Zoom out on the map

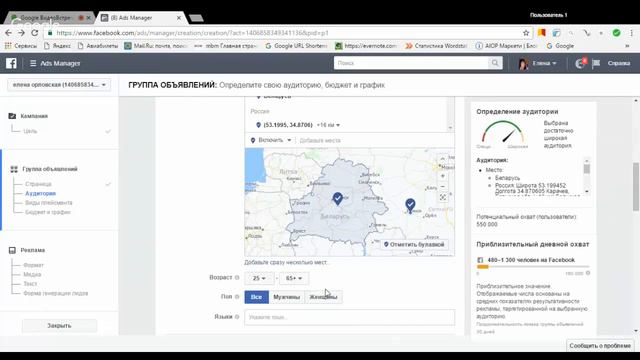(x=442, y=187)
